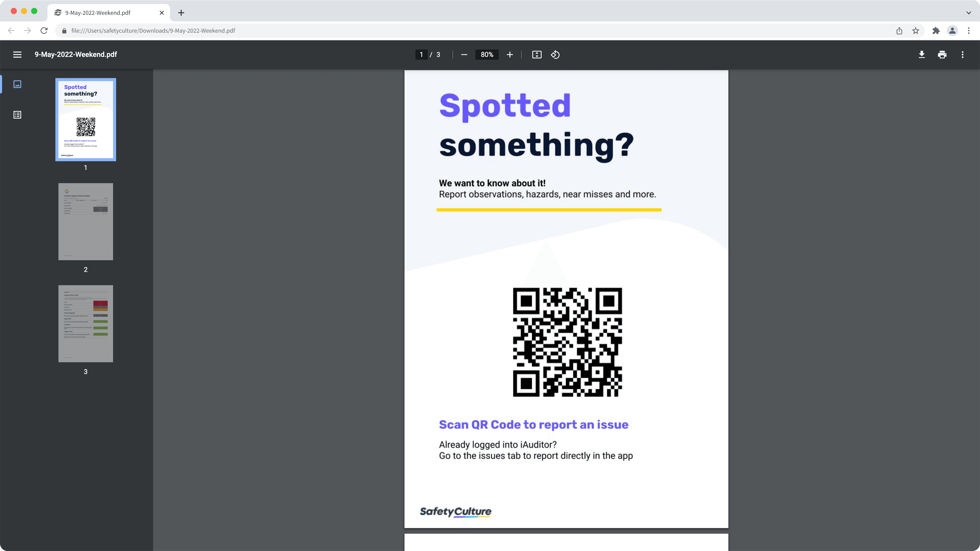Click the address bar URL
This screenshot has width=980, height=551.
[153, 30]
